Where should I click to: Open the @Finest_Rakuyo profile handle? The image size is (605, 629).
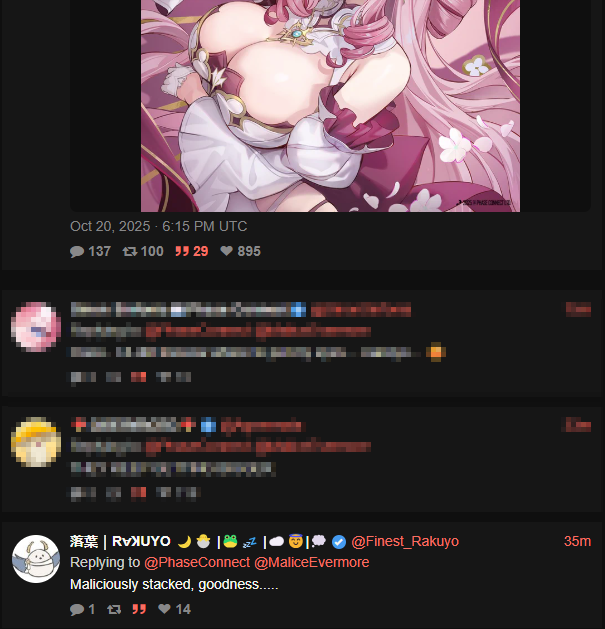pos(405,542)
